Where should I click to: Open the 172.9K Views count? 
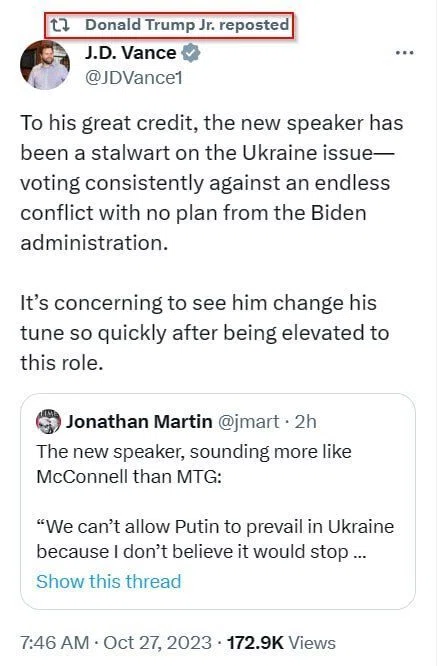[x=281, y=643]
